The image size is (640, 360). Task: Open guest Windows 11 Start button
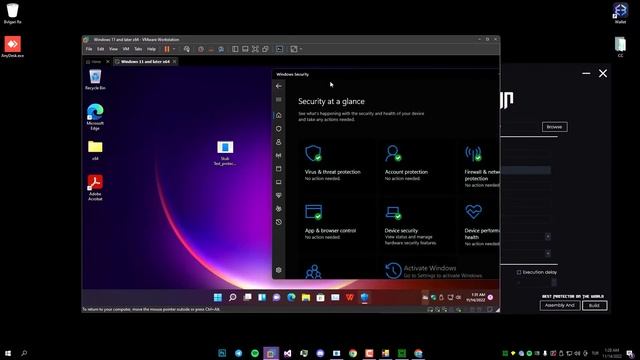point(218,298)
